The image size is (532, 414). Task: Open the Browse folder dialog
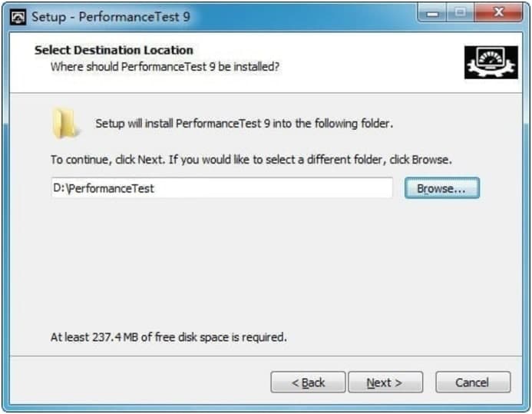click(441, 188)
